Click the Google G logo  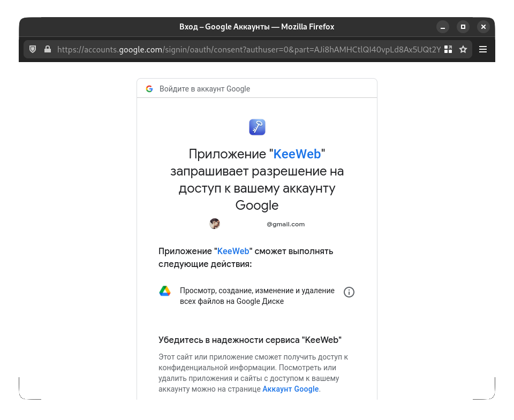(x=149, y=89)
